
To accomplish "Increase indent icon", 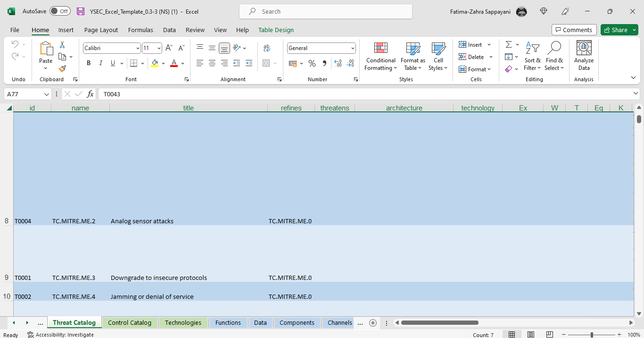I will point(249,63).
